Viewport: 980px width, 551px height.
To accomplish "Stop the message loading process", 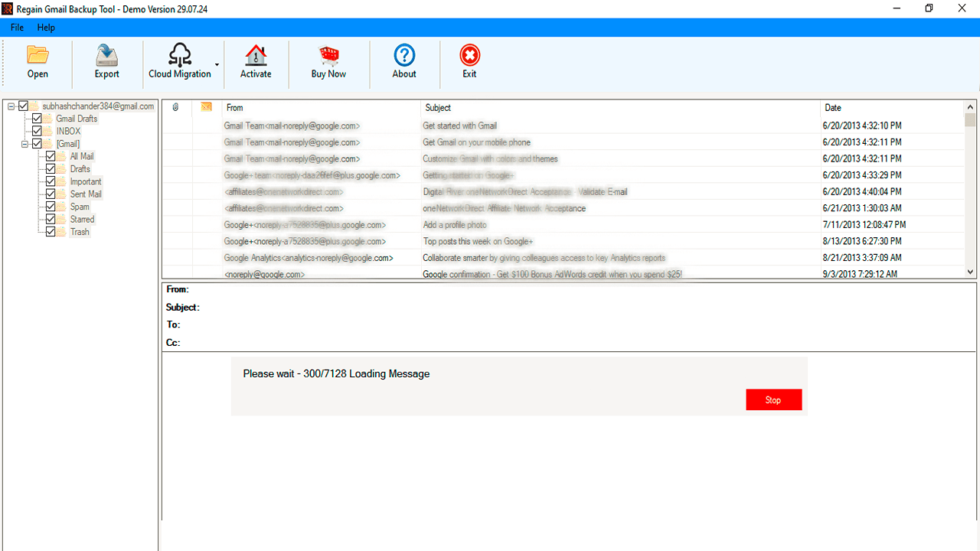I will point(773,399).
